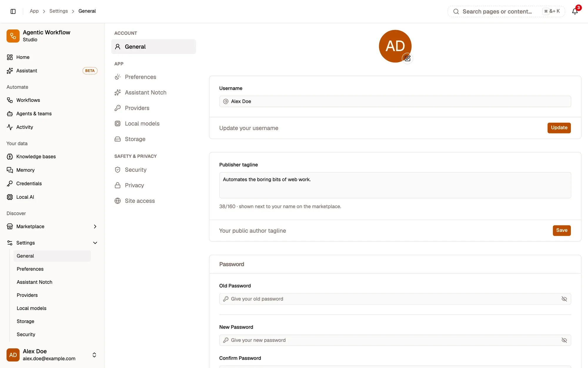Click the "38/160" character counter text
The width and height of the screenshot is (588, 368).
[227, 207]
